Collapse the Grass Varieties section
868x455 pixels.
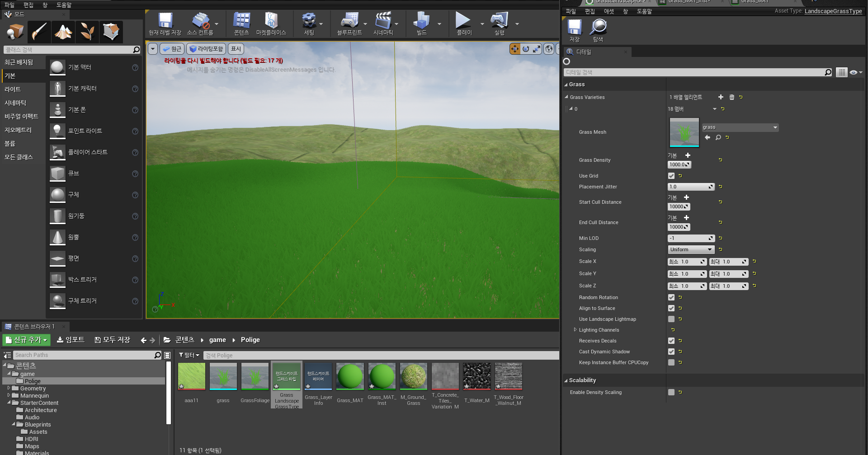pyautogui.click(x=566, y=97)
